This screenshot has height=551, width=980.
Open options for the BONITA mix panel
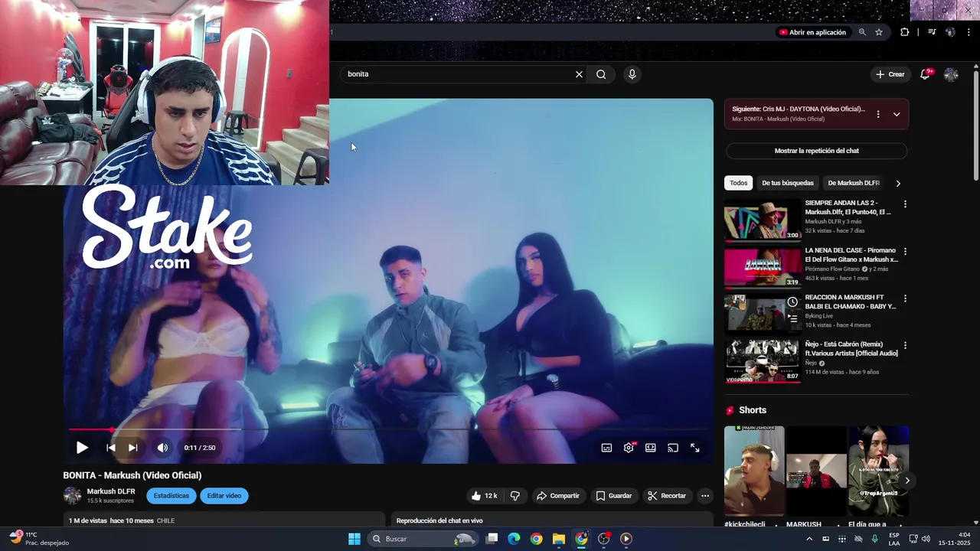click(878, 114)
